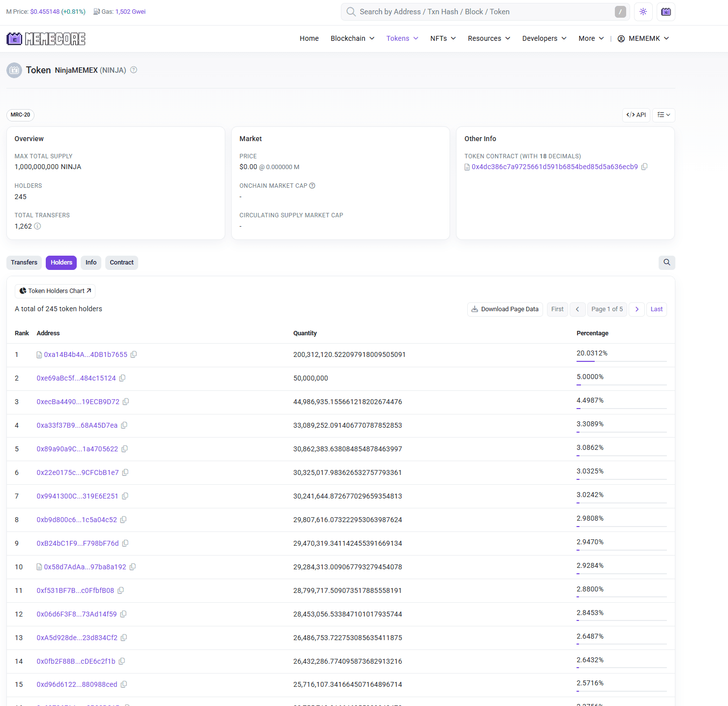Expand the Blockchain menu
This screenshot has width=728, height=706.
352,38
